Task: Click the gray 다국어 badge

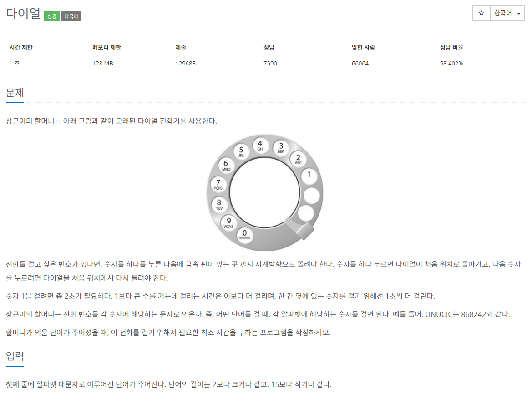Action: point(71,16)
